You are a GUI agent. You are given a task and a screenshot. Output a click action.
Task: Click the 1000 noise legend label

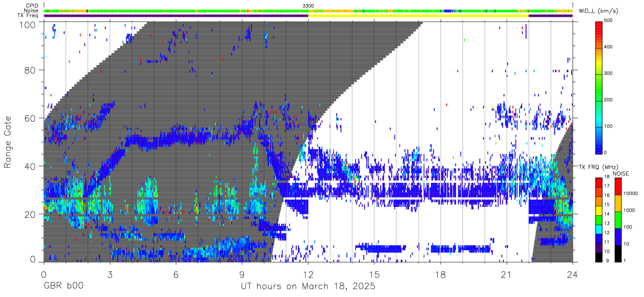click(629, 210)
